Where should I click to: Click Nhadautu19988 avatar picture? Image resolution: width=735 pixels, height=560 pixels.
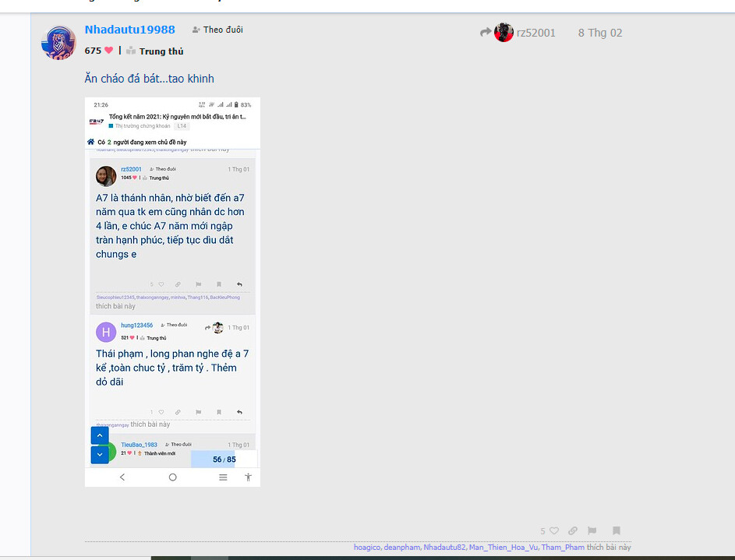tap(58, 43)
